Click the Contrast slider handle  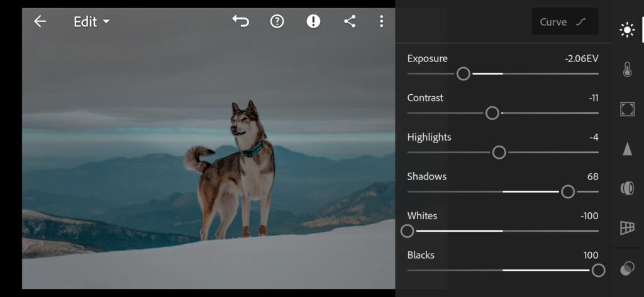[x=492, y=113]
